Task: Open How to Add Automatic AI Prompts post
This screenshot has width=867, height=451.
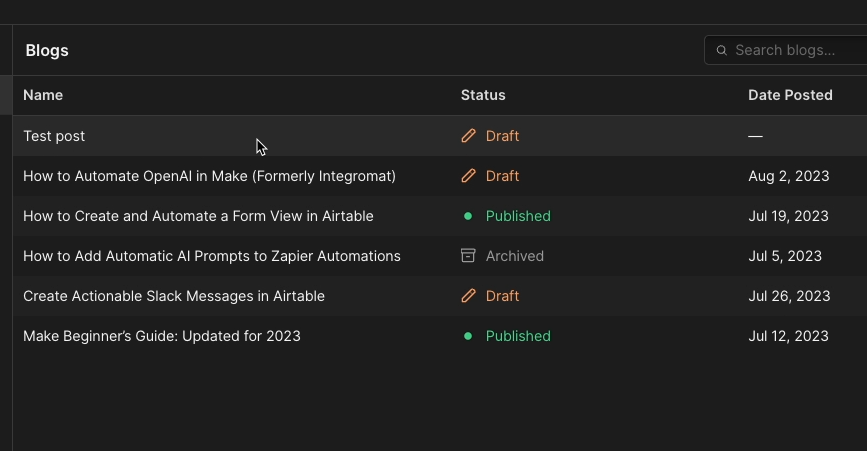Action: pos(212,256)
